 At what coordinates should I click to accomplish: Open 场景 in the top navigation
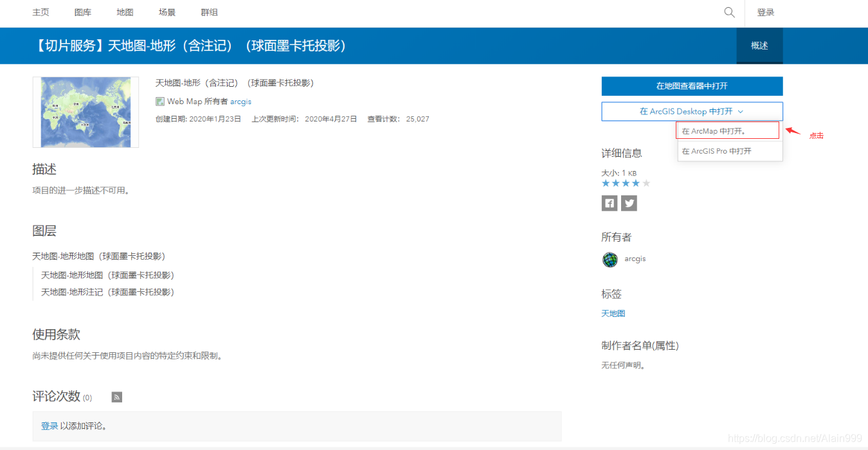[167, 12]
